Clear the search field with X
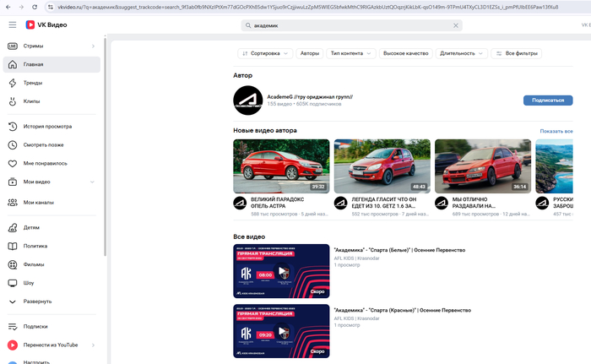Image resolution: width=591 pixels, height=364 pixels. (x=456, y=26)
